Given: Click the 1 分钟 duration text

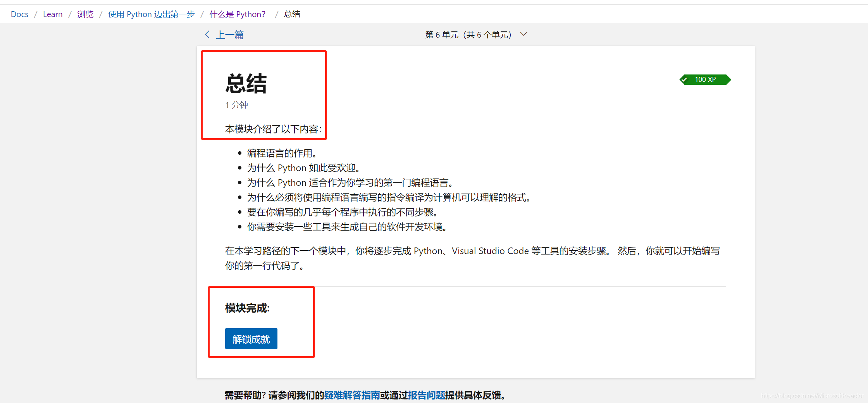Looking at the screenshot, I should click(237, 105).
